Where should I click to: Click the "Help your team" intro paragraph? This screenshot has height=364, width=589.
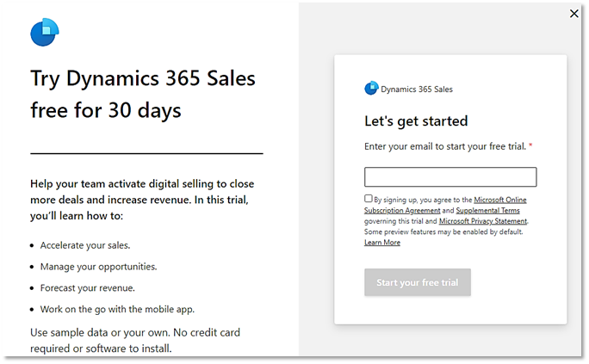pyautogui.click(x=142, y=200)
